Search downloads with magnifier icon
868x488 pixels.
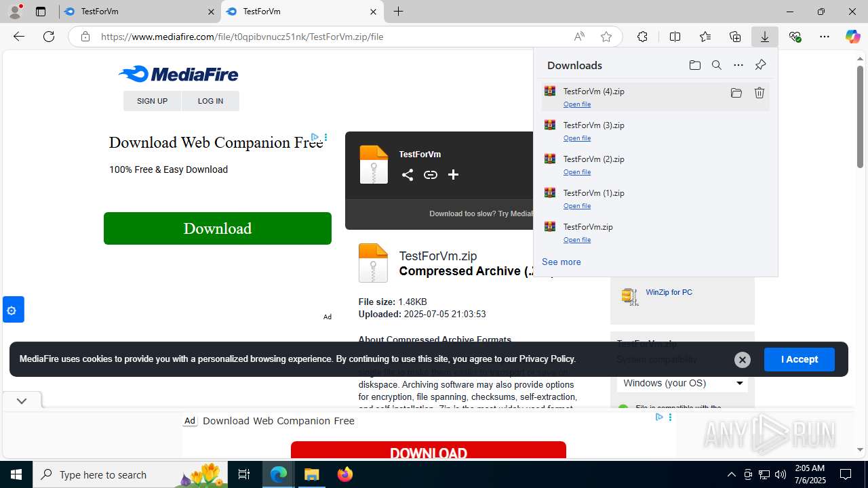coord(717,65)
